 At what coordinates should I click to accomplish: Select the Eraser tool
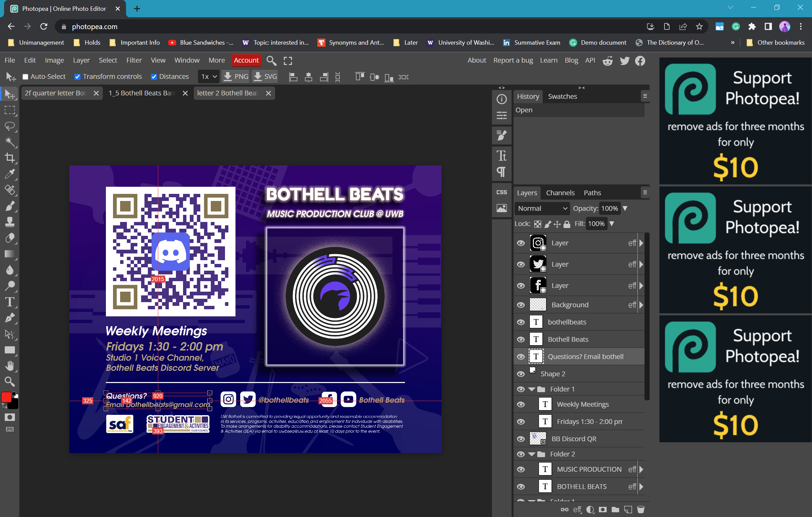tap(10, 238)
